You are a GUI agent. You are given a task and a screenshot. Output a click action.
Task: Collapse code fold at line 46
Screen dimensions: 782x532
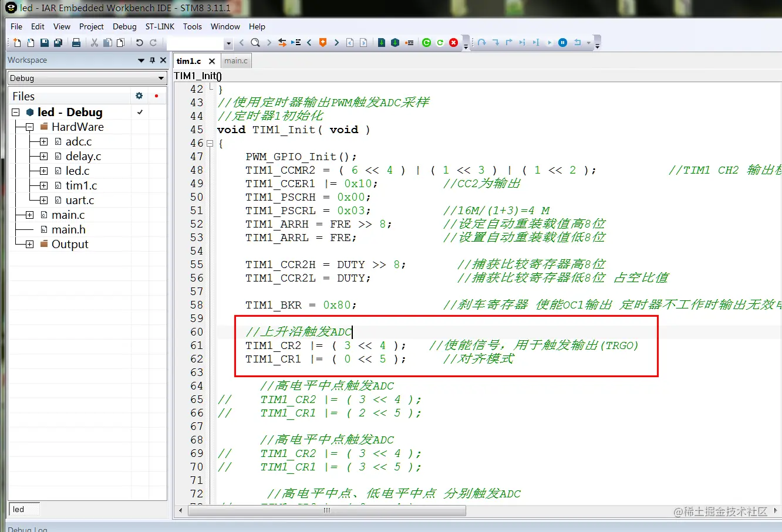tap(210, 143)
